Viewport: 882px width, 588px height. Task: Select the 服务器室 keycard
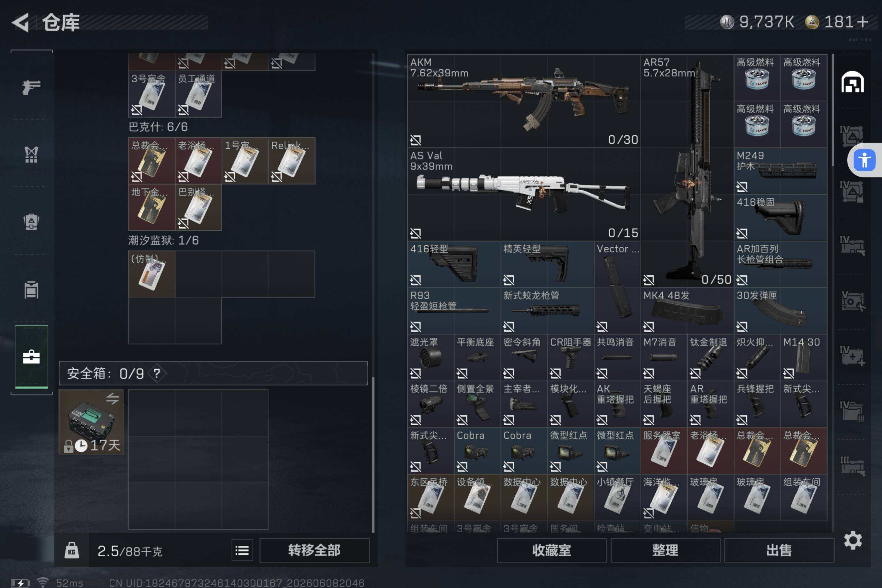click(x=664, y=451)
